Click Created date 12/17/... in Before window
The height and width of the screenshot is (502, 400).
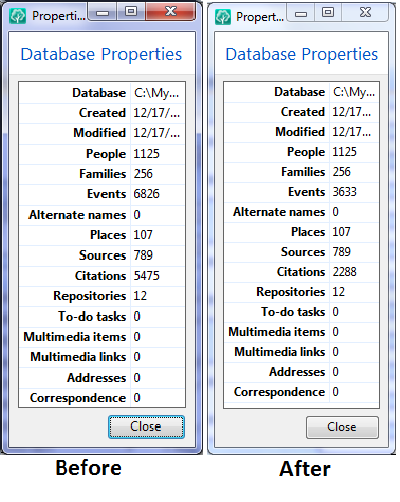tap(157, 113)
